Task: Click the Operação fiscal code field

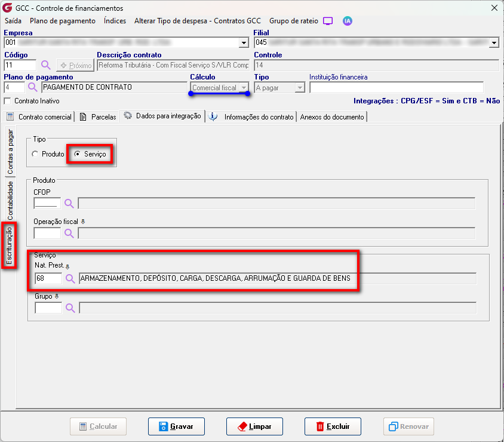Action: coord(47,233)
